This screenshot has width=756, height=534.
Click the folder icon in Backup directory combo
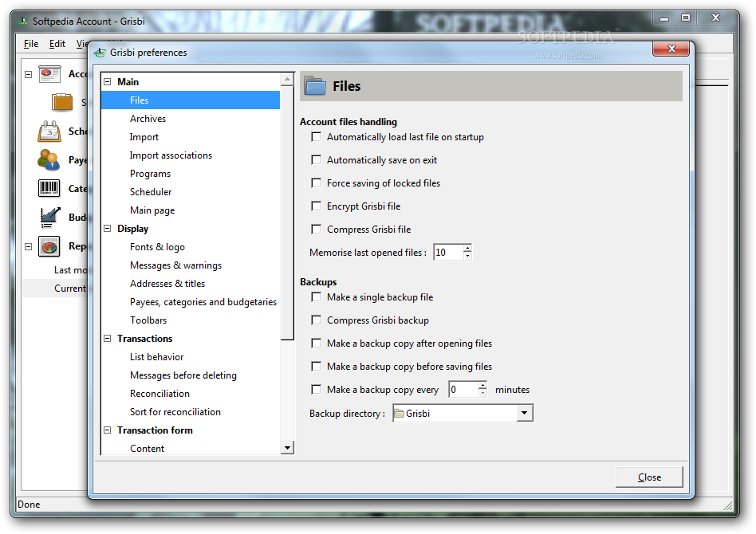[x=400, y=414]
